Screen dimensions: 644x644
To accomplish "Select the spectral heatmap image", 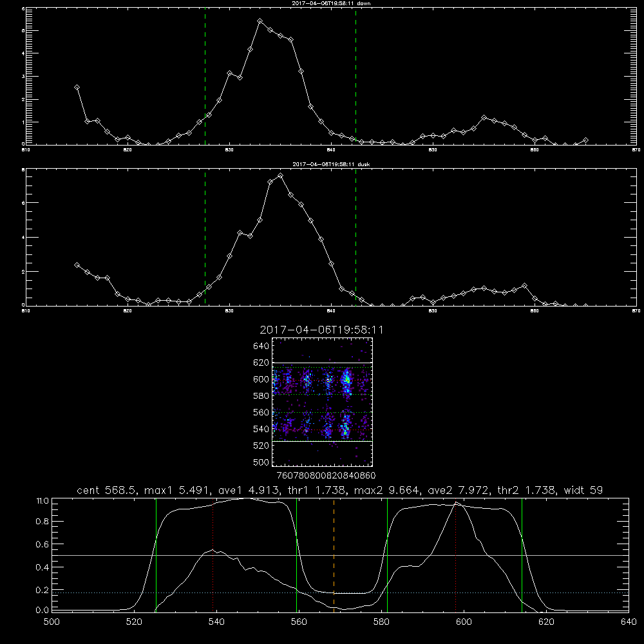I will [322, 402].
